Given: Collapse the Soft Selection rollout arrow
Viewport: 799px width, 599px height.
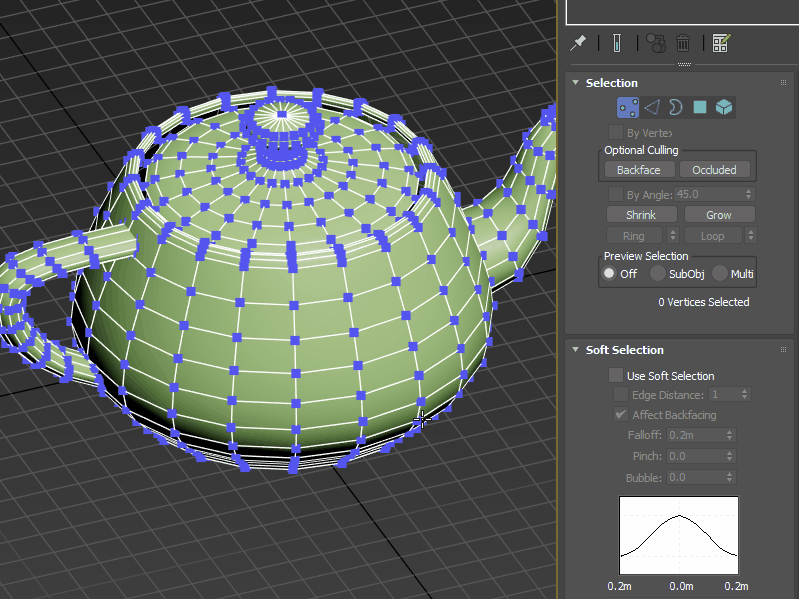Looking at the screenshot, I should 576,349.
